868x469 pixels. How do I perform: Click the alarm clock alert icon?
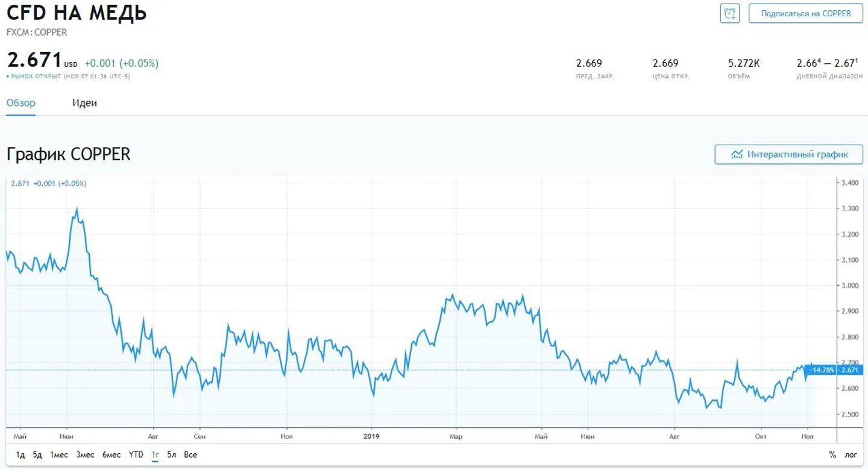[730, 13]
